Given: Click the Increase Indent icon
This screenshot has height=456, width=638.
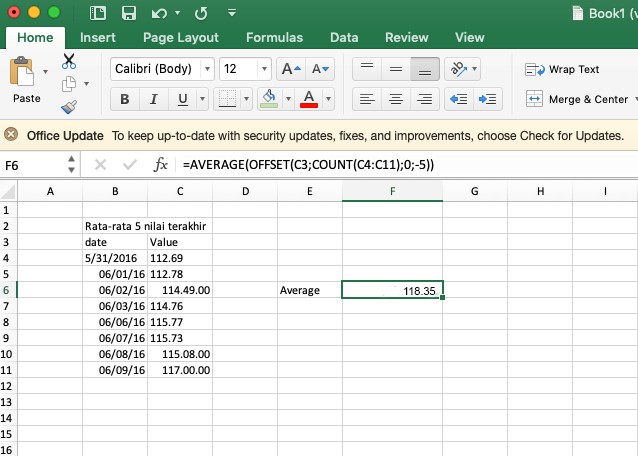Looking at the screenshot, I should [x=489, y=99].
